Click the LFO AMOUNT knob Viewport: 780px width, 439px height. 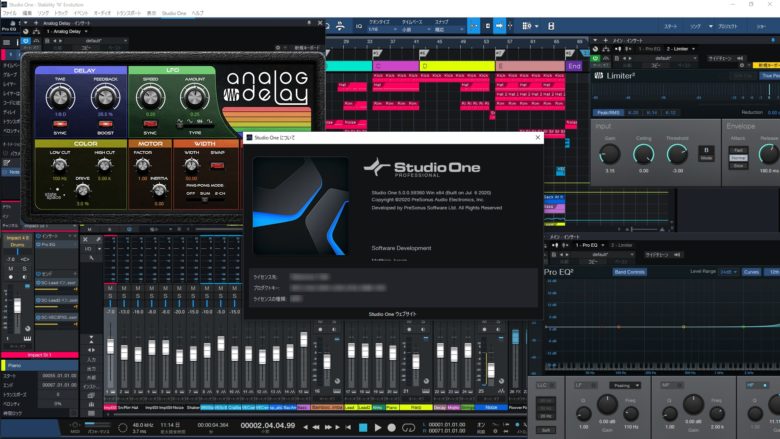coord(195,96)
